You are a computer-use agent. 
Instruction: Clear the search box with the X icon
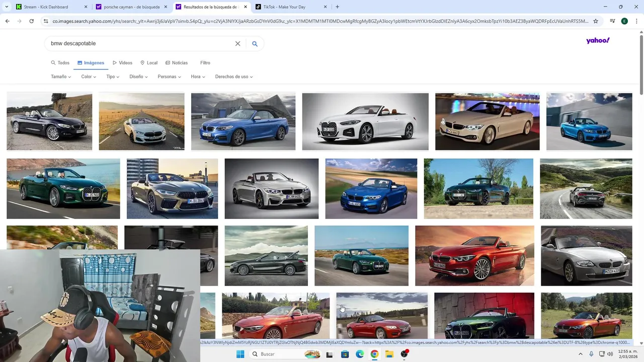(238, 44)
